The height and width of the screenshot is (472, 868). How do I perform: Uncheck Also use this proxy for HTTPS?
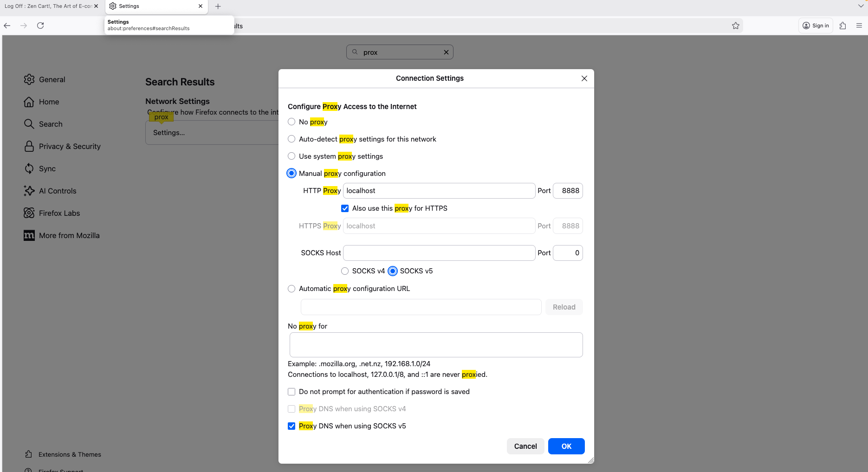click(x=345, y=208)
